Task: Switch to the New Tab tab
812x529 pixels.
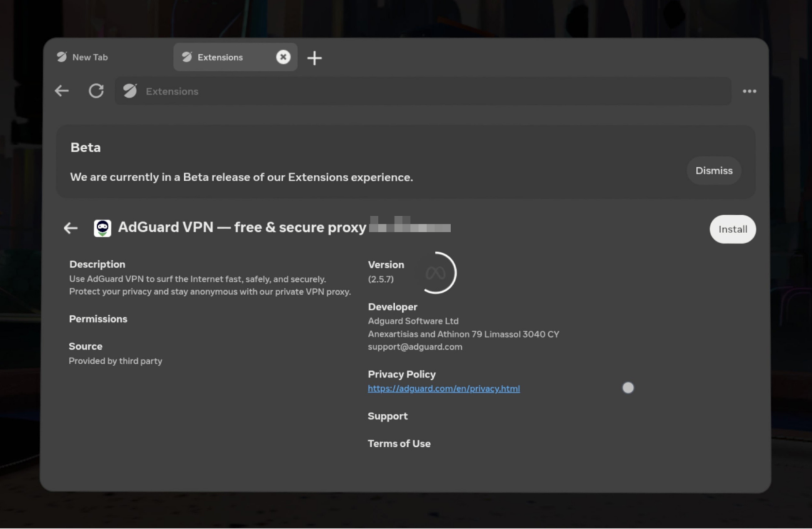Action: (x=90, y=57)
